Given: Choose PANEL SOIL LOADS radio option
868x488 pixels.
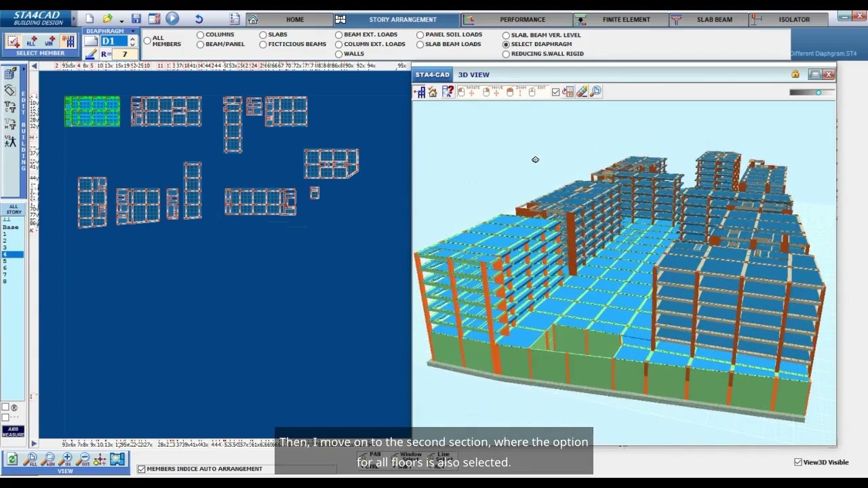Looking at the screenshot, I should [420, 35].
